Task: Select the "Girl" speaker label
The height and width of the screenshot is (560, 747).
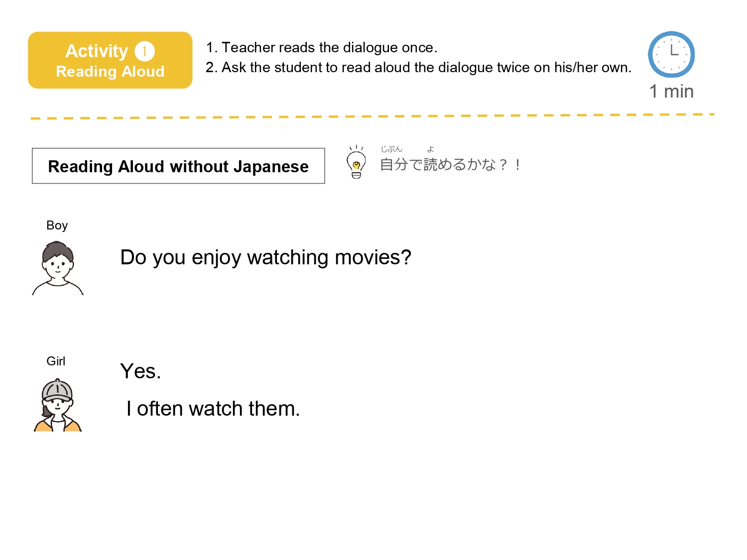Action: 56,361
